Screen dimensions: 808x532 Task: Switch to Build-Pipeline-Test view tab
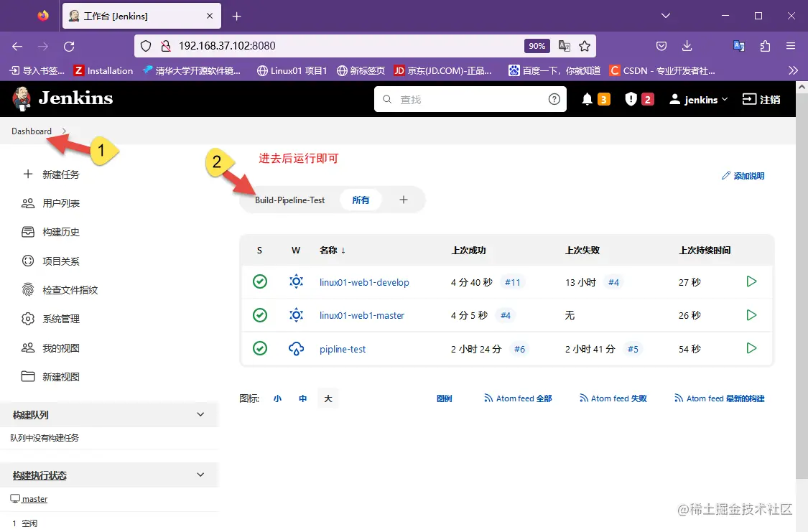coord(289,200)
